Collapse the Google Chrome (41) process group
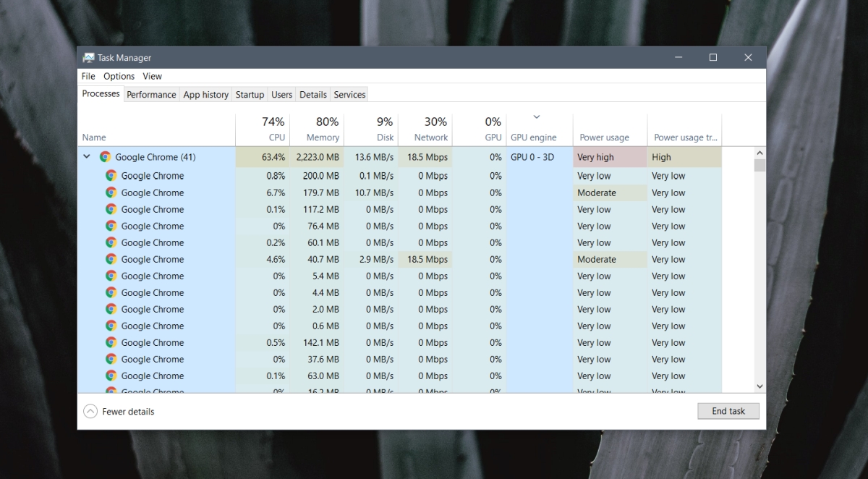 point(86,156)
